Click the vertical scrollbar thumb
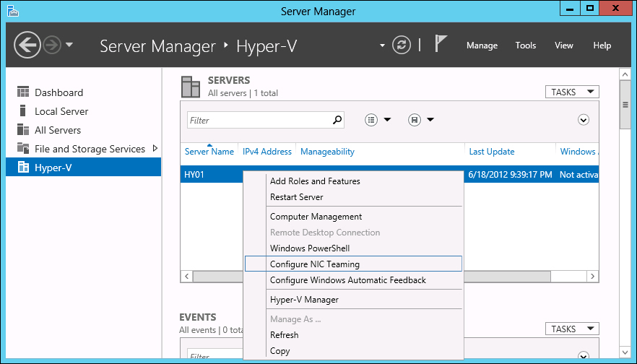This screenshot has width=637, height=364. tap(625, 105)
